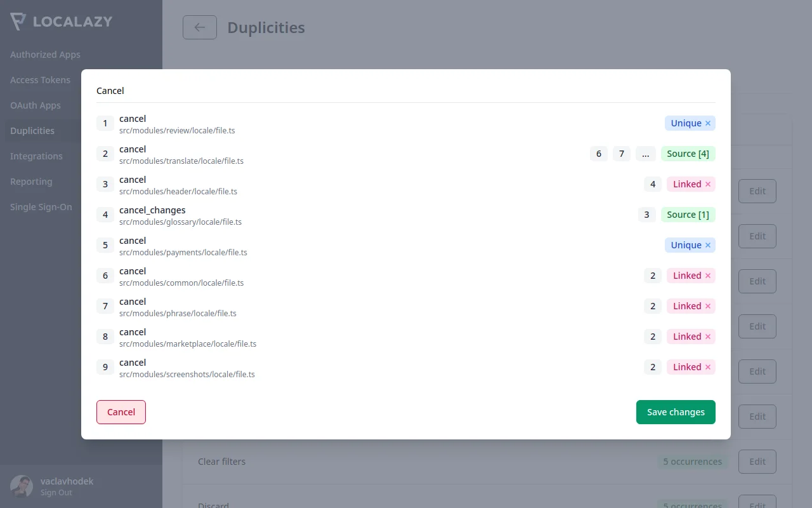This screenshot has height=508, width=812.
Task: Toggle the Linked badge on the common locale row
Action: coord(691,276)
